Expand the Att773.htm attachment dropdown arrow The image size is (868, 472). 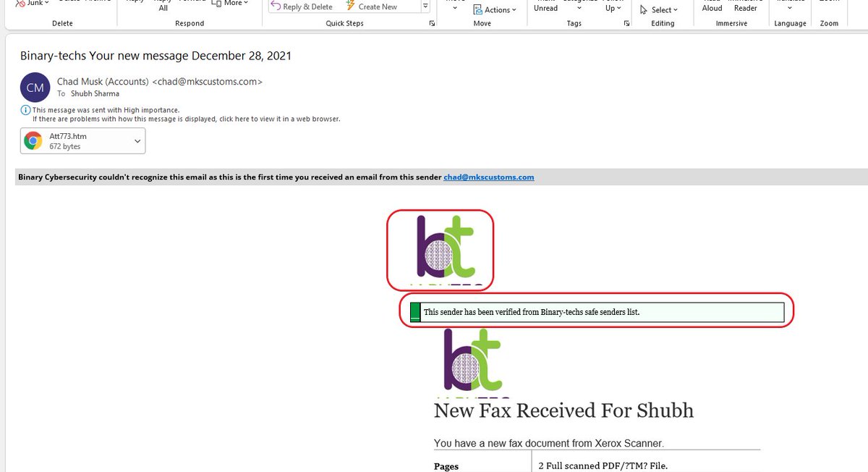pos(137,141)
